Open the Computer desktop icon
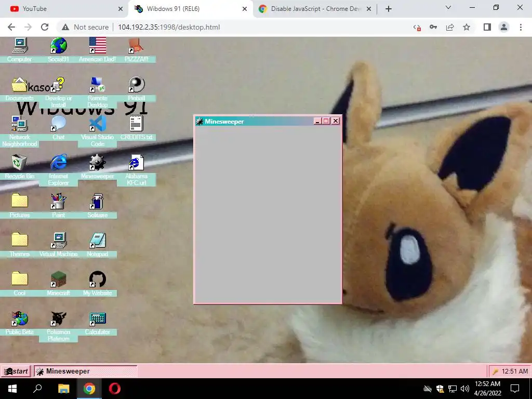 (x=20, y=46)
